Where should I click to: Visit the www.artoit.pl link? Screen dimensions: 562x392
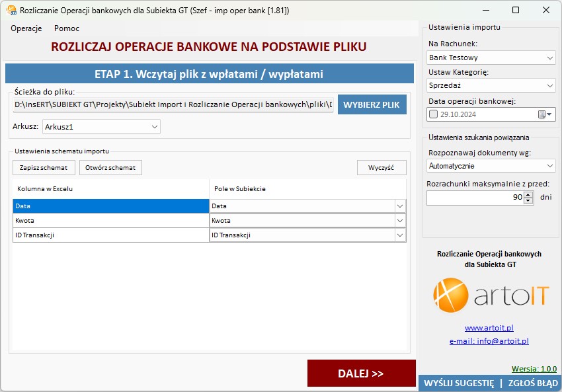pyautogui.click(x=489, y=328)
